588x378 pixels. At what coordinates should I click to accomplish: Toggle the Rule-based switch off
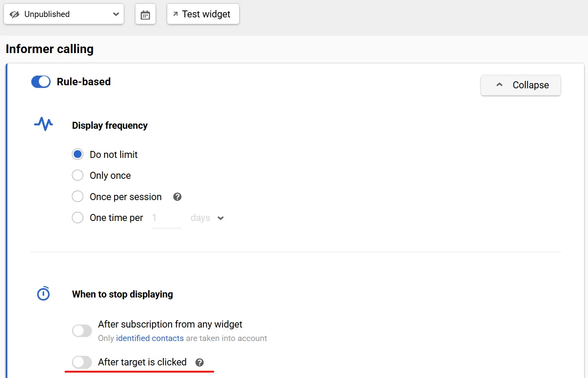(41, 82)
